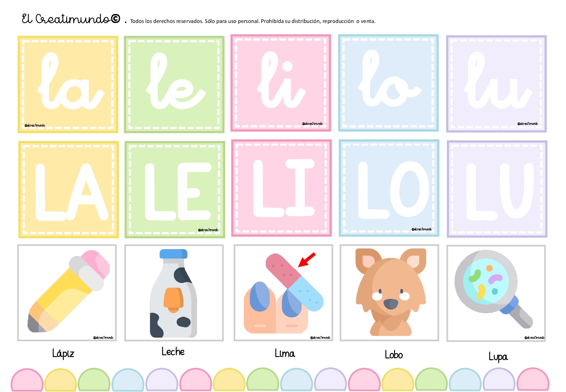Choose the blue lowercase 'lo' card
The image size is (566, 392).
(388, 83)
